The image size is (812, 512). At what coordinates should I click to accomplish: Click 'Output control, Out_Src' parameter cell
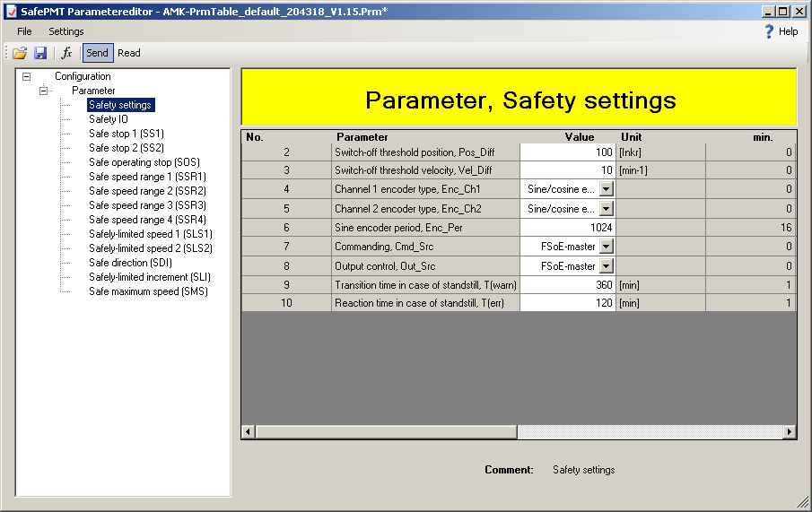pos(425,266)
